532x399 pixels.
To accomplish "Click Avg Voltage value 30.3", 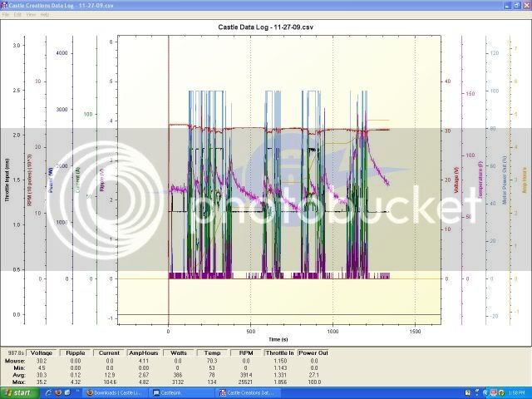I will (42, 375).
